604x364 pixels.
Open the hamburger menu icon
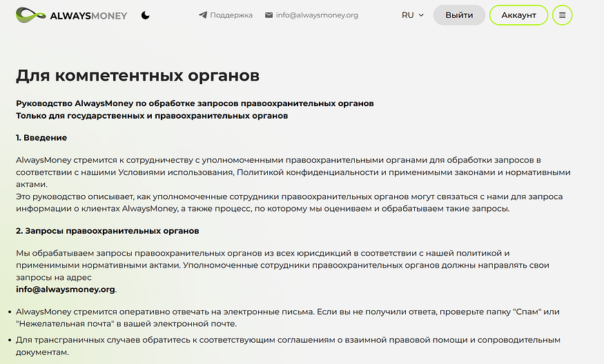pyautogui.click(x=562, y=15)
